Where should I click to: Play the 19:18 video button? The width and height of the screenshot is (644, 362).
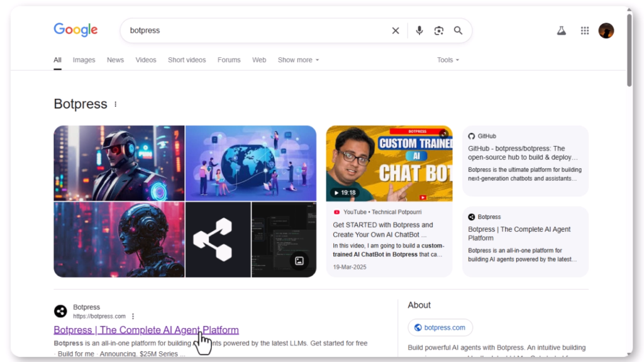click(x=344, y=193)
